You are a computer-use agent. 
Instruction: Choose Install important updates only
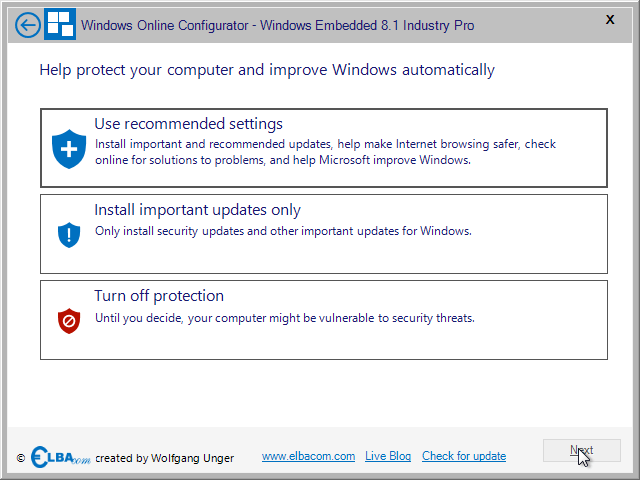point(324,234)
